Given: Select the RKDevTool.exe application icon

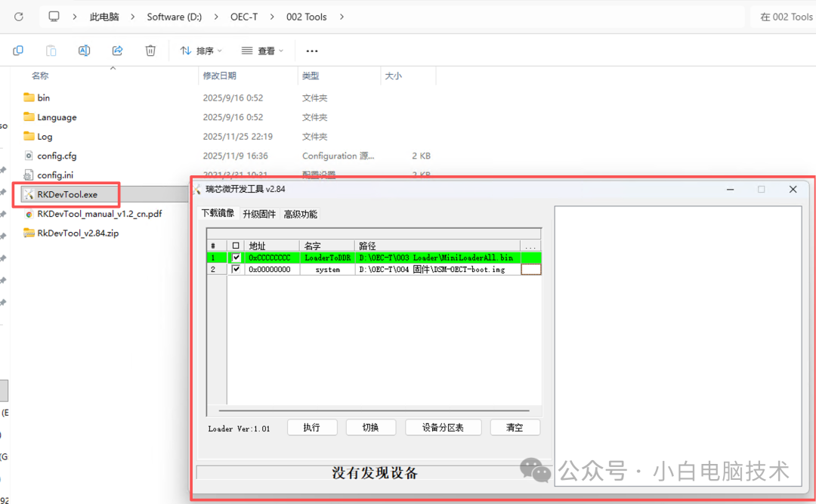Looking at the screenshot, I should 29,194.
